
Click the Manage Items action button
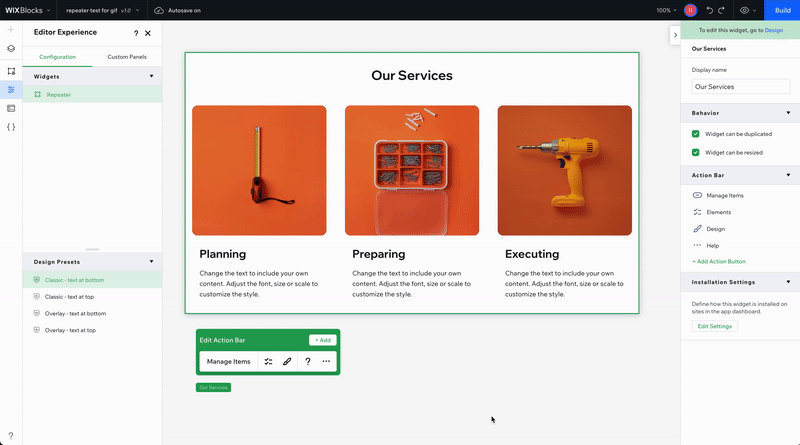point(229,361)
